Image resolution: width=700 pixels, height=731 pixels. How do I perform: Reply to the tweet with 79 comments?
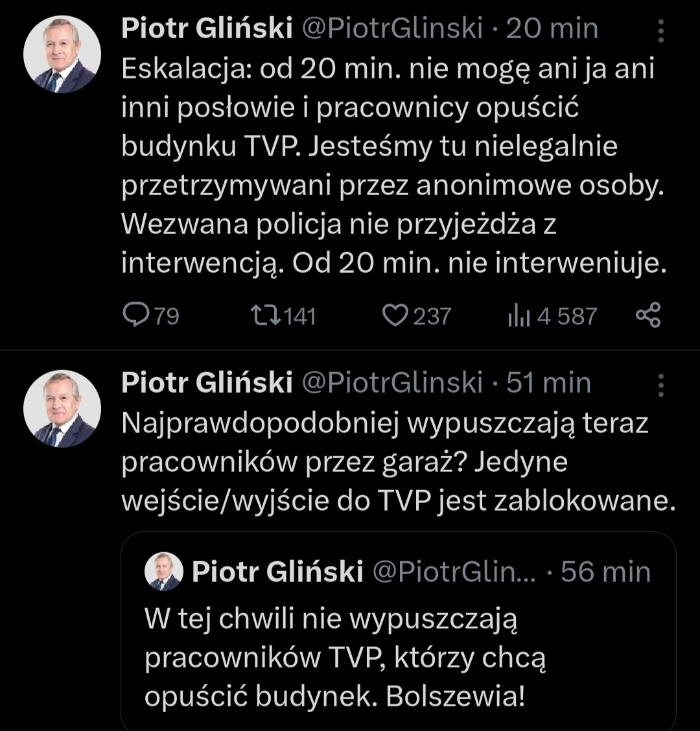click(x=135, y=316)
